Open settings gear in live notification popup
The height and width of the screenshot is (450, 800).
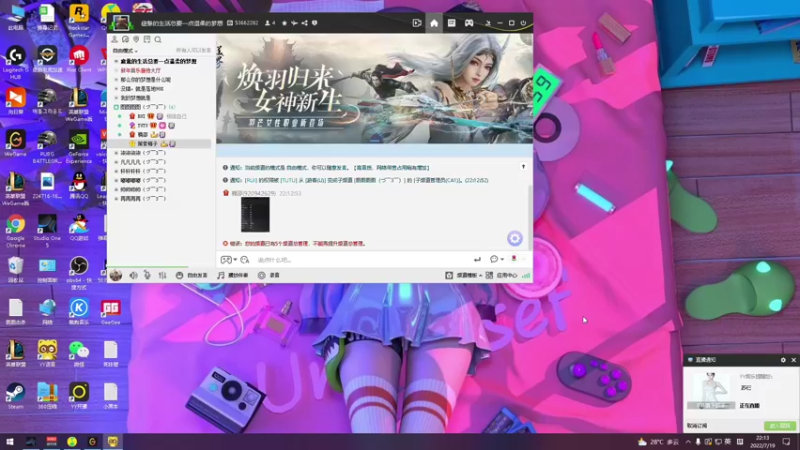(x=783, y=360)
